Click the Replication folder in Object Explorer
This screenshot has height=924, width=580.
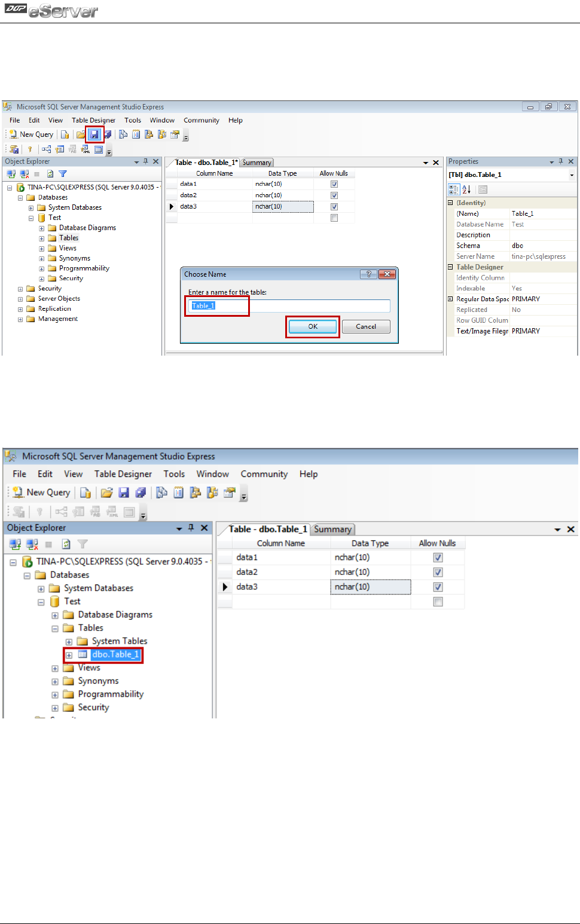pos(54,309)
